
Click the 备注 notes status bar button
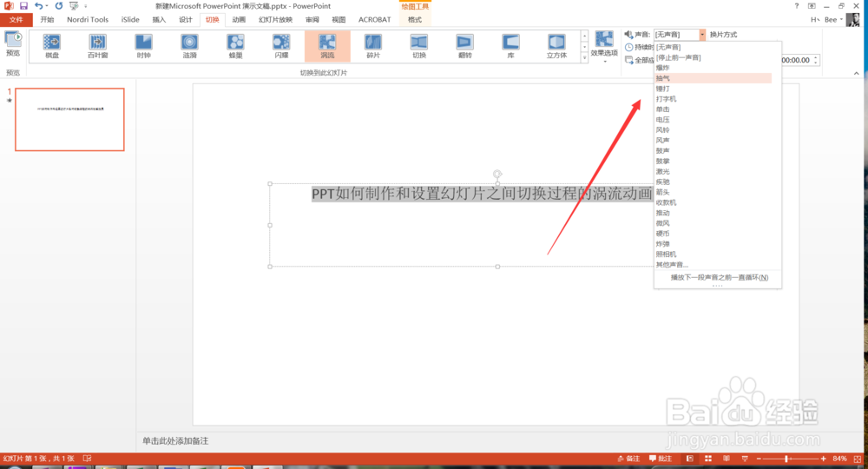[x=628, y=459]
